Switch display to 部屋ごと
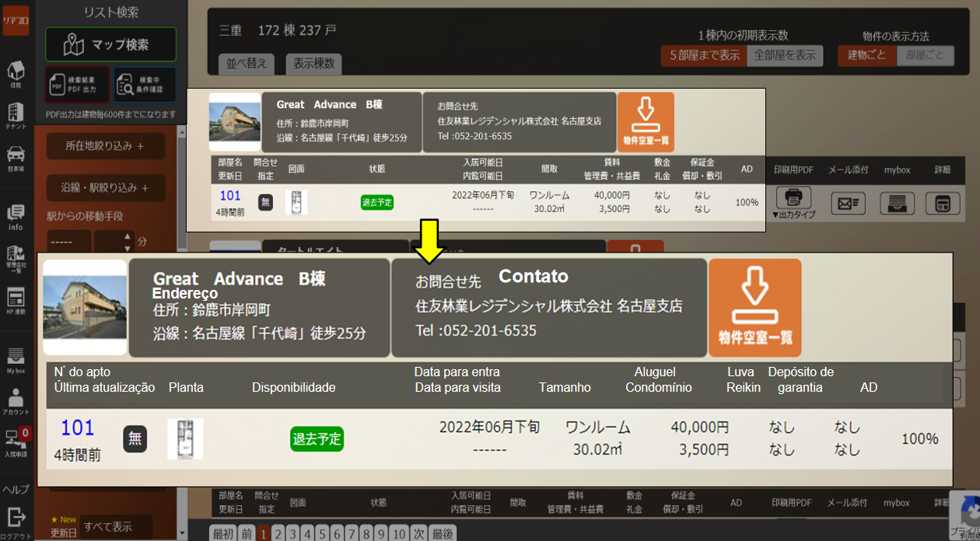980x541 pixels. click(x=925, y=55)
